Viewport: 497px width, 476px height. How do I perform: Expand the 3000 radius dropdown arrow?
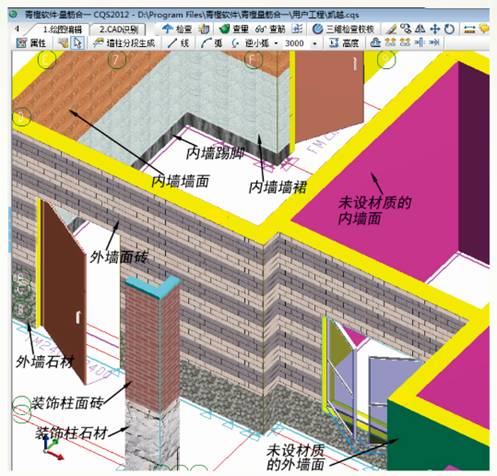(315, 44)
